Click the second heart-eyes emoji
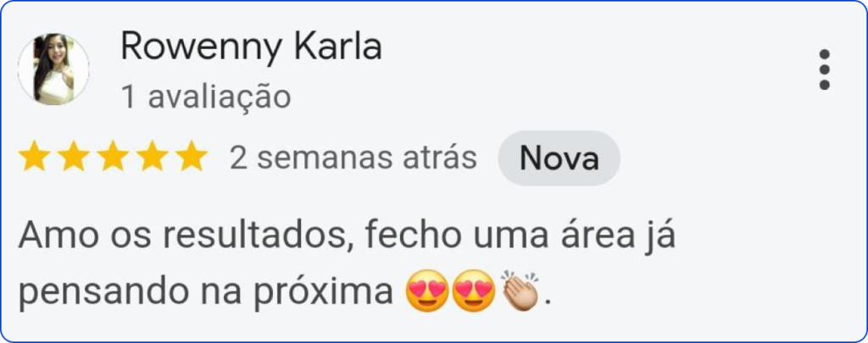 click(474, 291)
